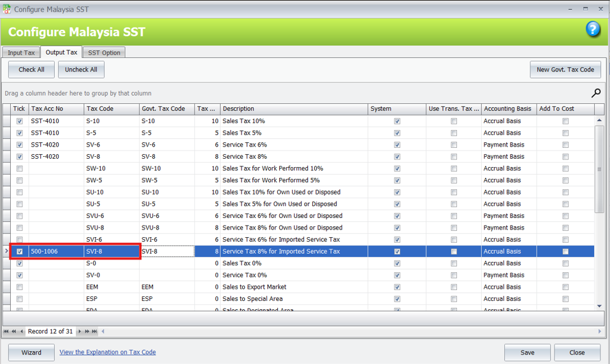Screen dimensions: 610x364
Task: Select the Output Tax tab
Action: pos(61,52)
